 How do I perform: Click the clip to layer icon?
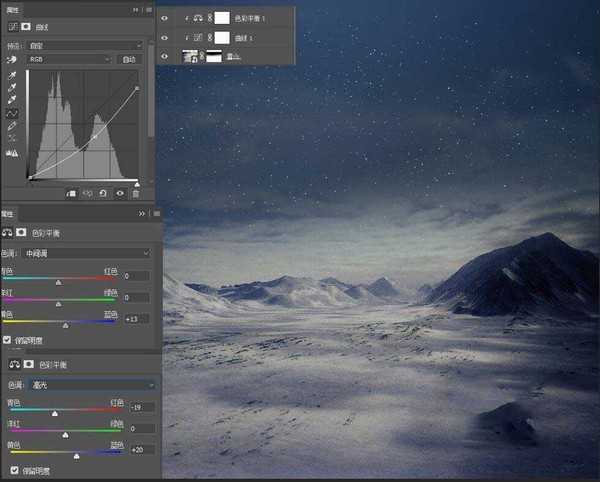(71, 193)
